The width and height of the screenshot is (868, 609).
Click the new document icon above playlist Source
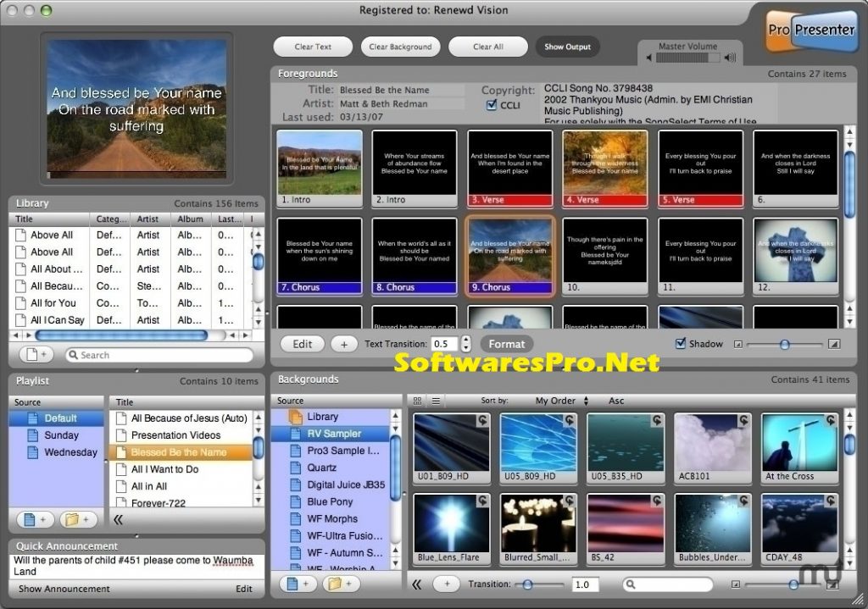(x=28, y=519)
